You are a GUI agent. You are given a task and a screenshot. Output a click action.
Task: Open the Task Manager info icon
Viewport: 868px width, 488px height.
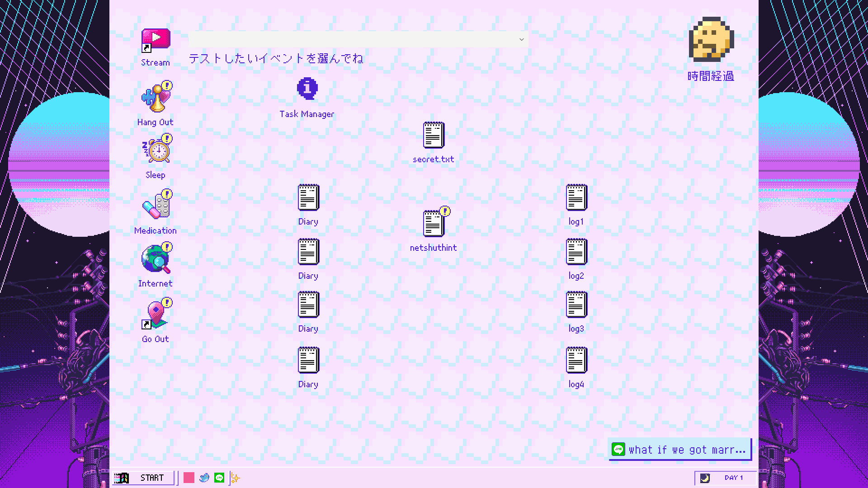[307, 89]
